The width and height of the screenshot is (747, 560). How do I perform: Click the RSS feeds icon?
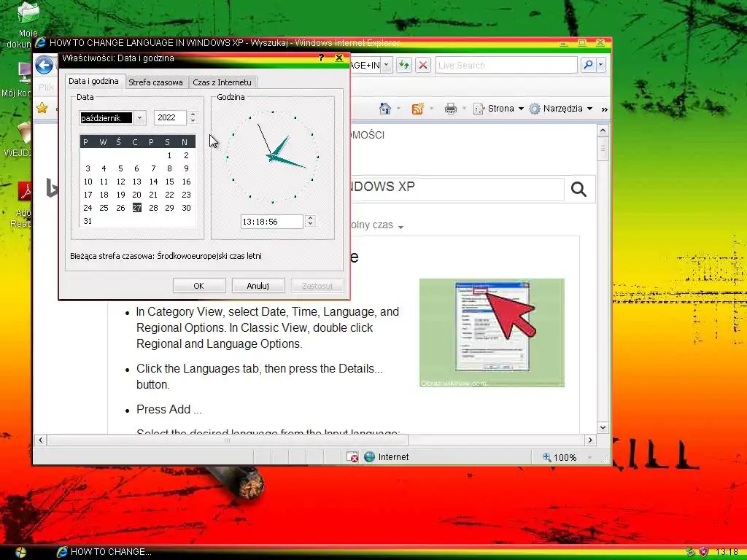point(418,109)
